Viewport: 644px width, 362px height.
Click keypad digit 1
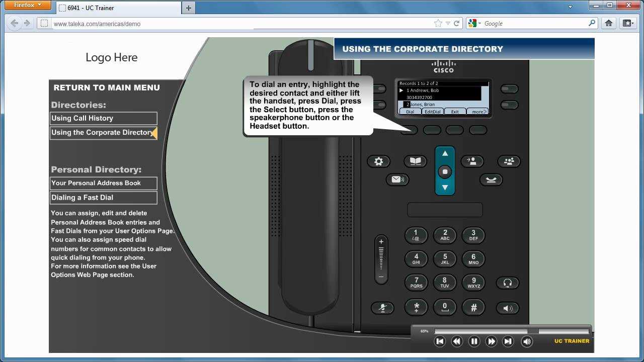point(416,235)
